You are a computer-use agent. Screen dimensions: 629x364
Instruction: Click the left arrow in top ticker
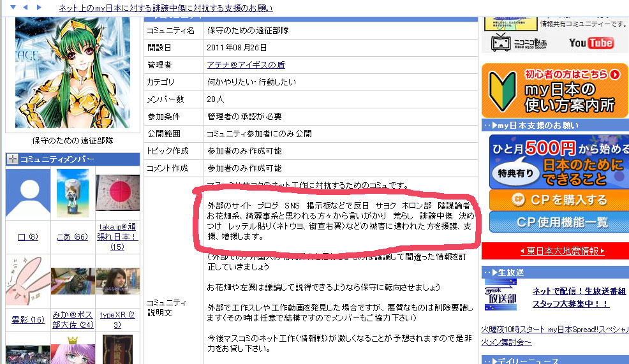click(26, 8)
